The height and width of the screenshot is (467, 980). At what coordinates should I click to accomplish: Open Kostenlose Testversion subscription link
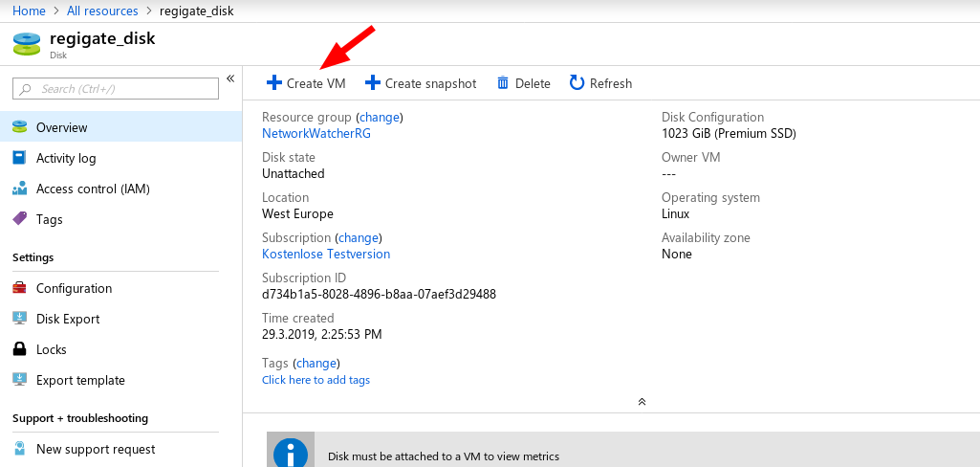click(326, 254)
